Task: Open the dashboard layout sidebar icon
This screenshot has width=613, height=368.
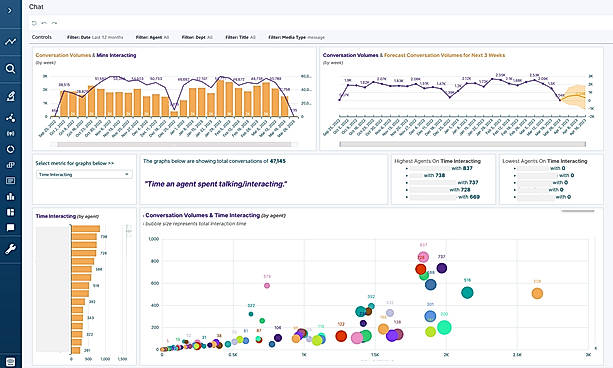Action: point(10,212)
